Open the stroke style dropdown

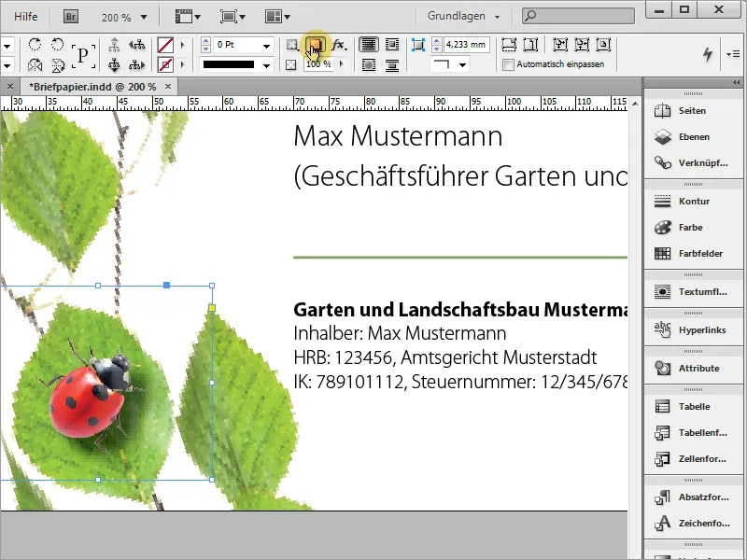coord(267,65)
